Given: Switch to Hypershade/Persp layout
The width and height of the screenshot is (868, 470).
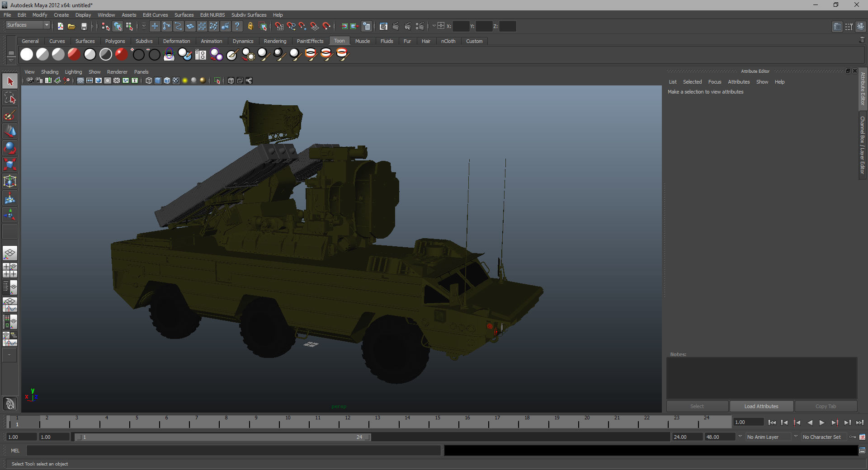Looking at the screenshot, I should (x=10, y=322).
